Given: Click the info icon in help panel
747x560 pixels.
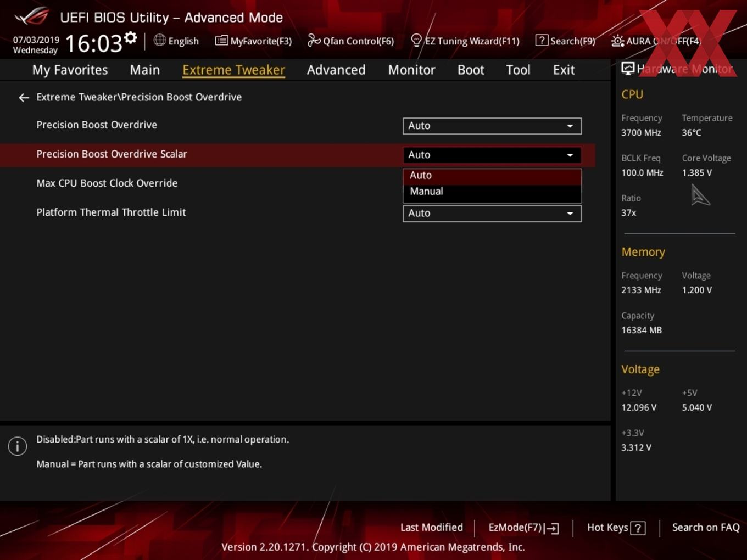Looking at the screenshot, I should 18,446.
